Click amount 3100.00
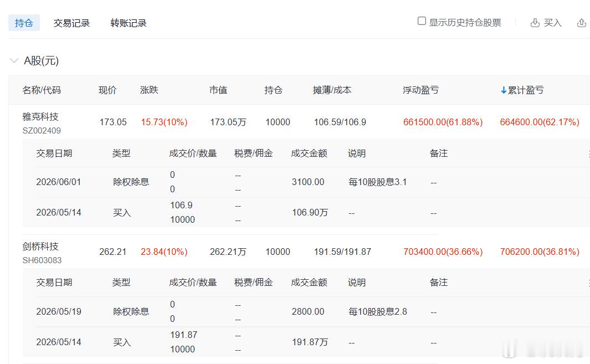The image size is (590, 364). click(x=308, y=182)
